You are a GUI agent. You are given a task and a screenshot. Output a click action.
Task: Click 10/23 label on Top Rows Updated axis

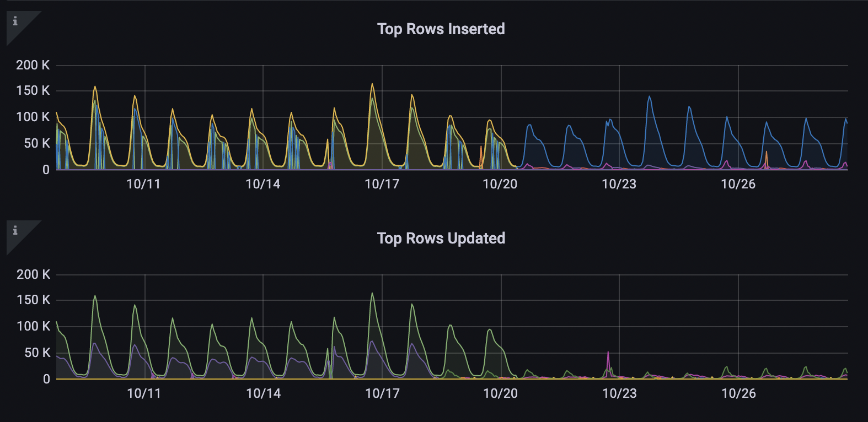pyautogui.click(x=619, y=394)
